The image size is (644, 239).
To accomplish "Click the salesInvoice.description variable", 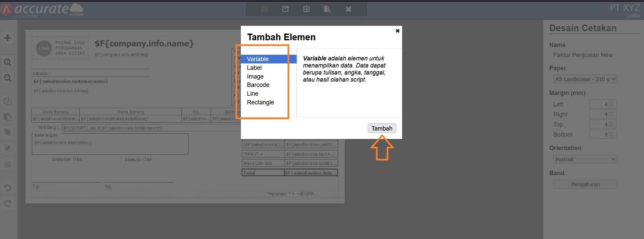I will [63, 143].
